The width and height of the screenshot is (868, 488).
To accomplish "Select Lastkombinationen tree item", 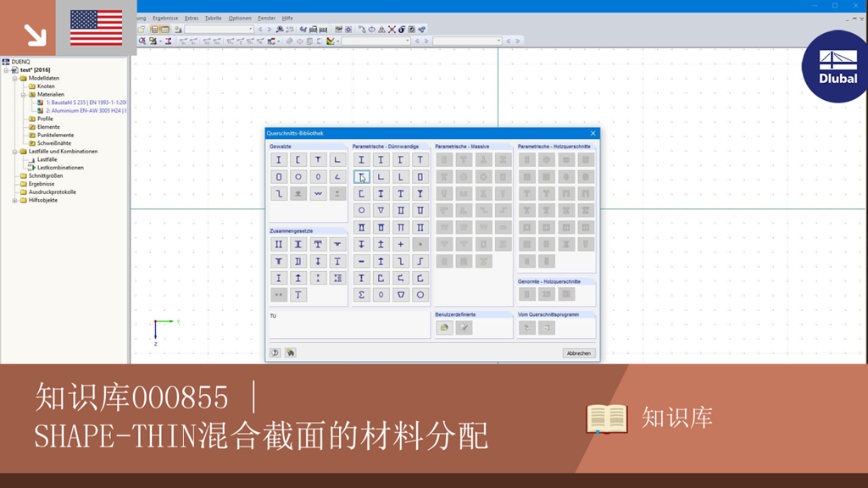I will pyautogui.click(x=60, y=168).
